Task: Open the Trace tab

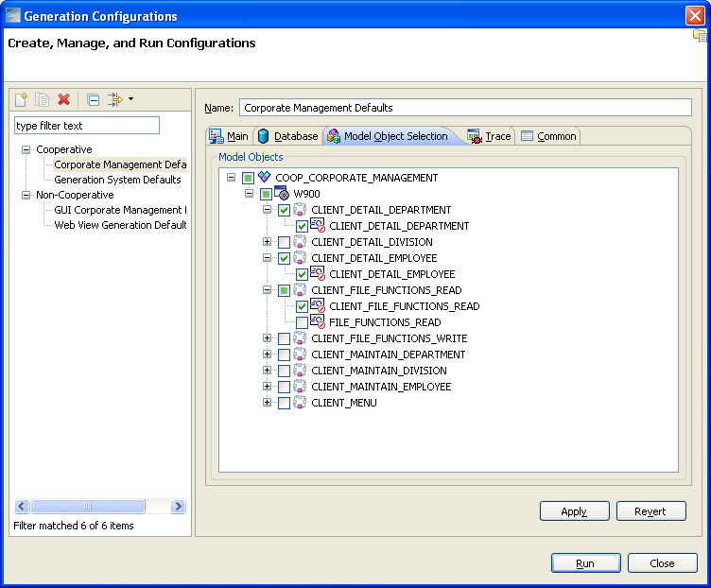Action: [489, 136]
